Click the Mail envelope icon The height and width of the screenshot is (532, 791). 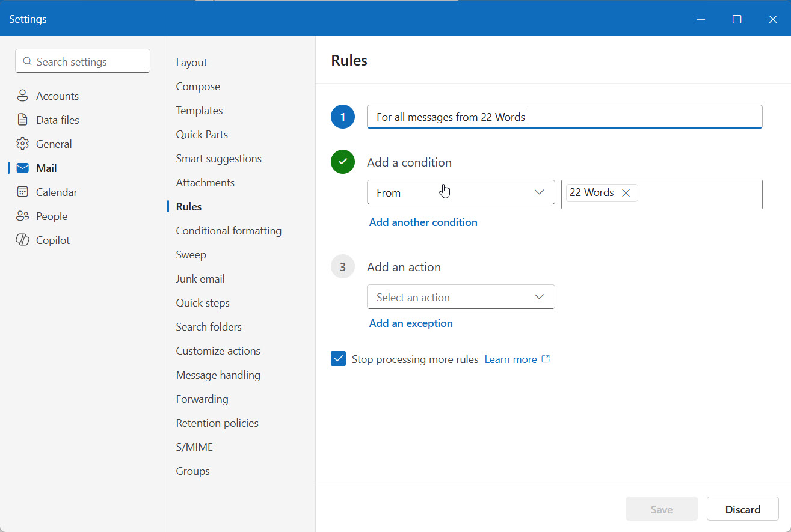23,168
